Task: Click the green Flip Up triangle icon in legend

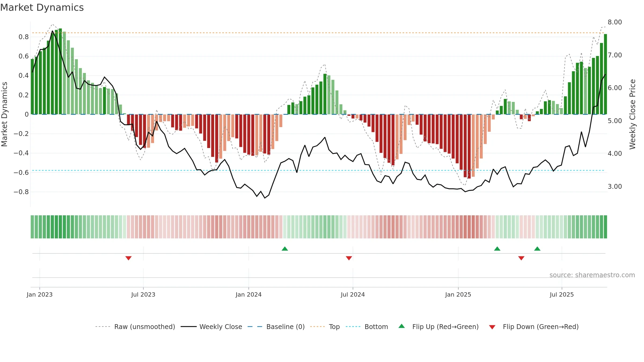Action: pos(402,326)
